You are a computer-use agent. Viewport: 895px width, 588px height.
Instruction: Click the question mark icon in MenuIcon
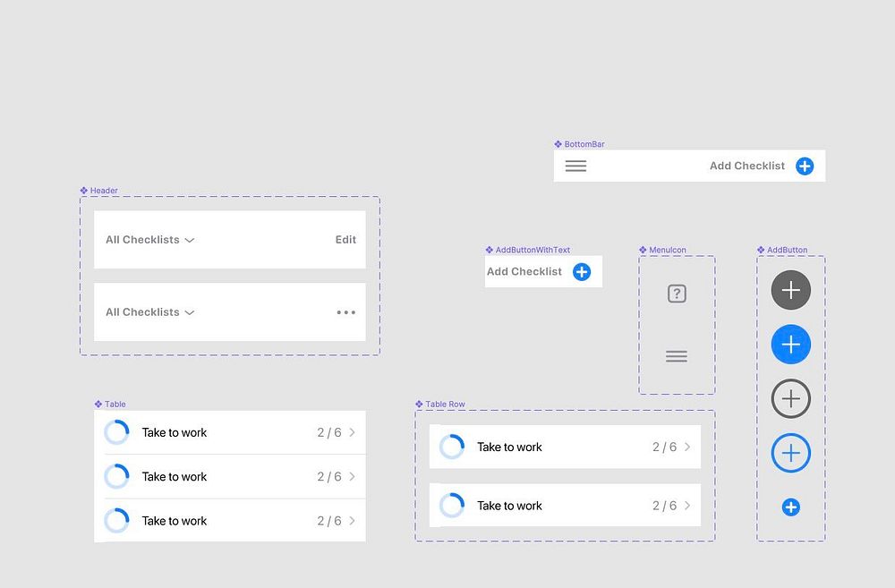[x=677, y=294]
